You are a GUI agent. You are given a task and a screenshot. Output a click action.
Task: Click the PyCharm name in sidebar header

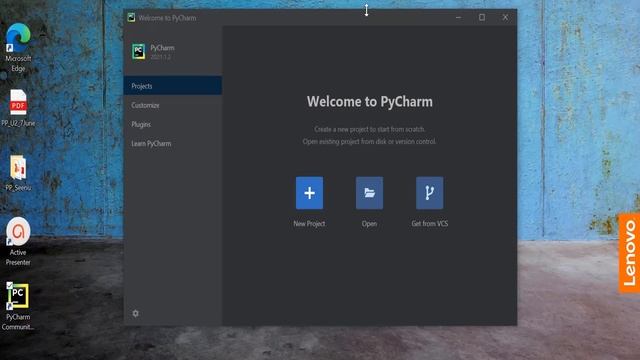[x=162, y=48]
